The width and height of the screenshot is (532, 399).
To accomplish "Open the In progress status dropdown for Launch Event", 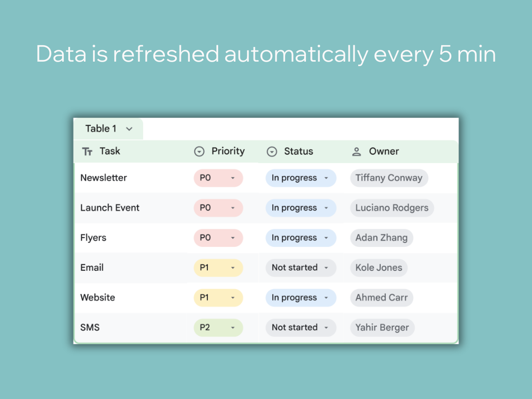I will 301,208.
